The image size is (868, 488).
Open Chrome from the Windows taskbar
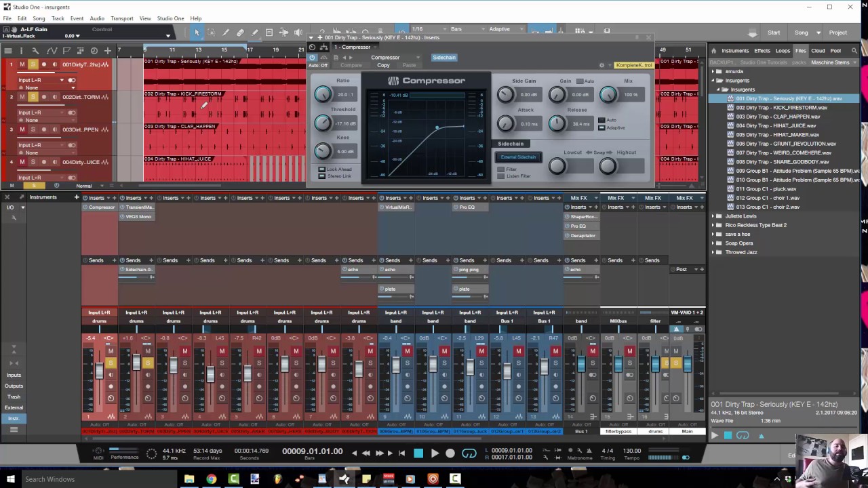coord(212,479)
